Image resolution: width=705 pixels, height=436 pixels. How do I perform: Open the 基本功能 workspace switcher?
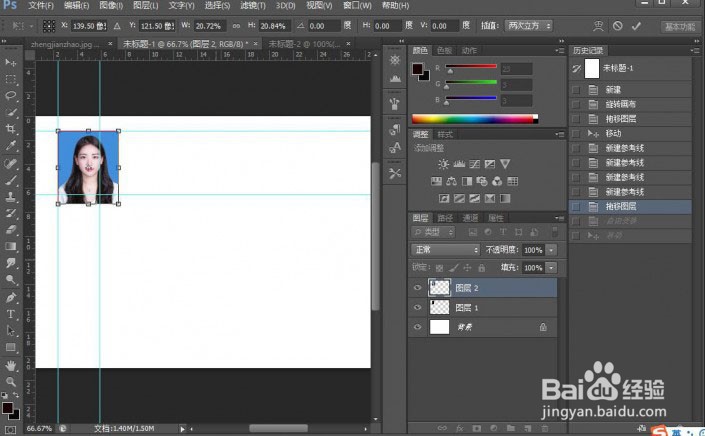tap(680, 27)
